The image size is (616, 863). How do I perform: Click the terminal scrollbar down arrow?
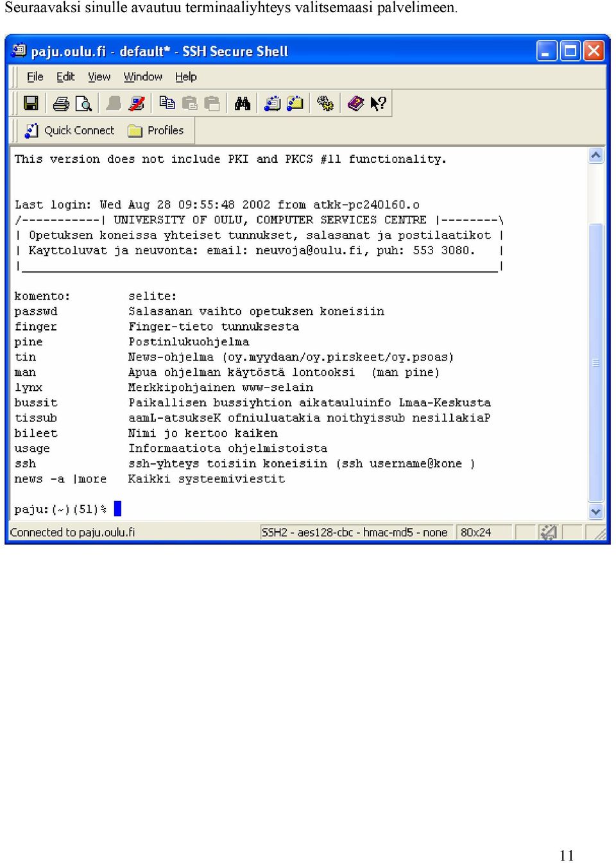(596, 511)
